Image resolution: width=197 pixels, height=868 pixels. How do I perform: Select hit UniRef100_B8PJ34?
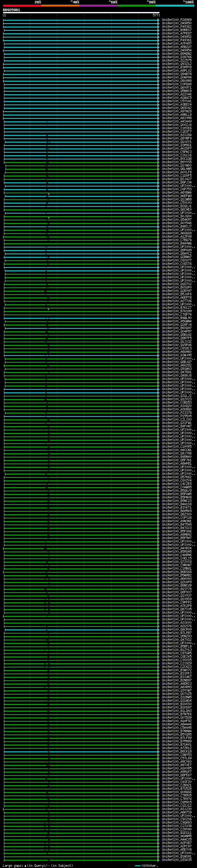177,182
